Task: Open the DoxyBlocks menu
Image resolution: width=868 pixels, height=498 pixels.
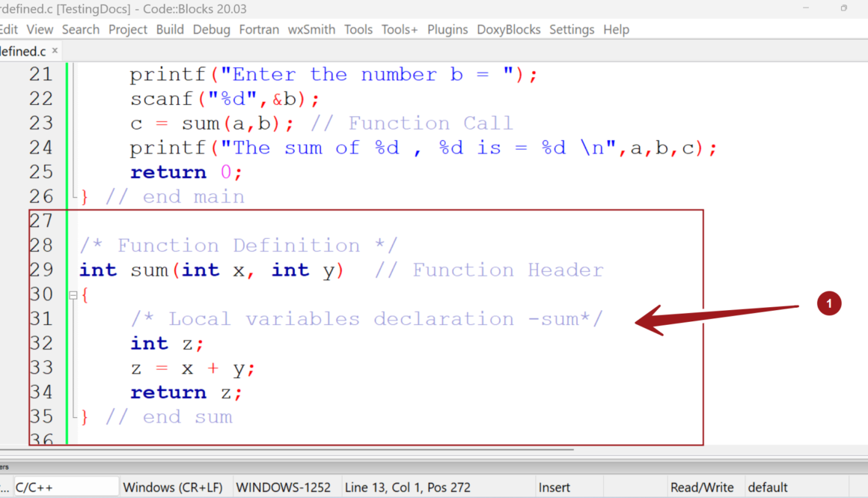Action: tap(508, 29)
